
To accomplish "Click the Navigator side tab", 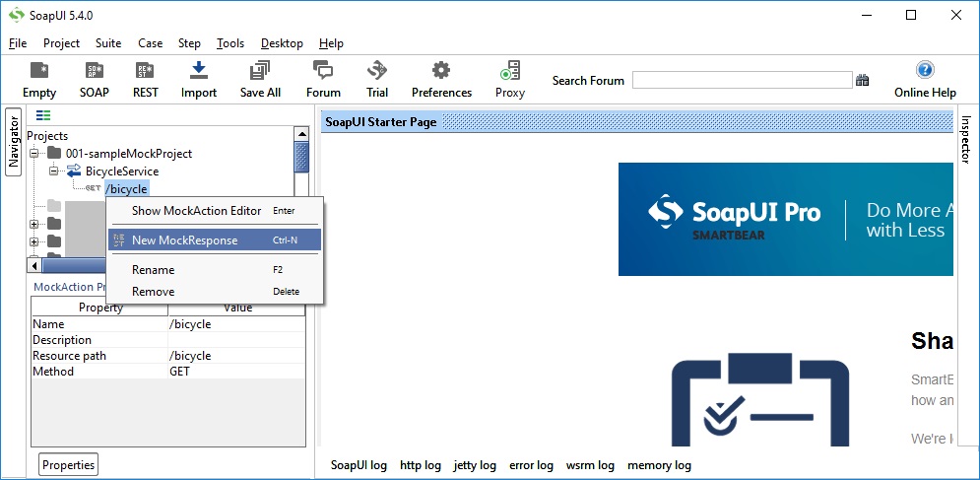I will (x=14, y=142).
